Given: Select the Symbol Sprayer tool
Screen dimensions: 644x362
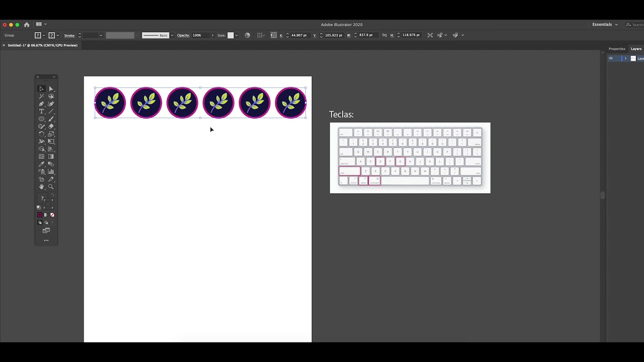Looking at the screenshot, I should [41, 171].
